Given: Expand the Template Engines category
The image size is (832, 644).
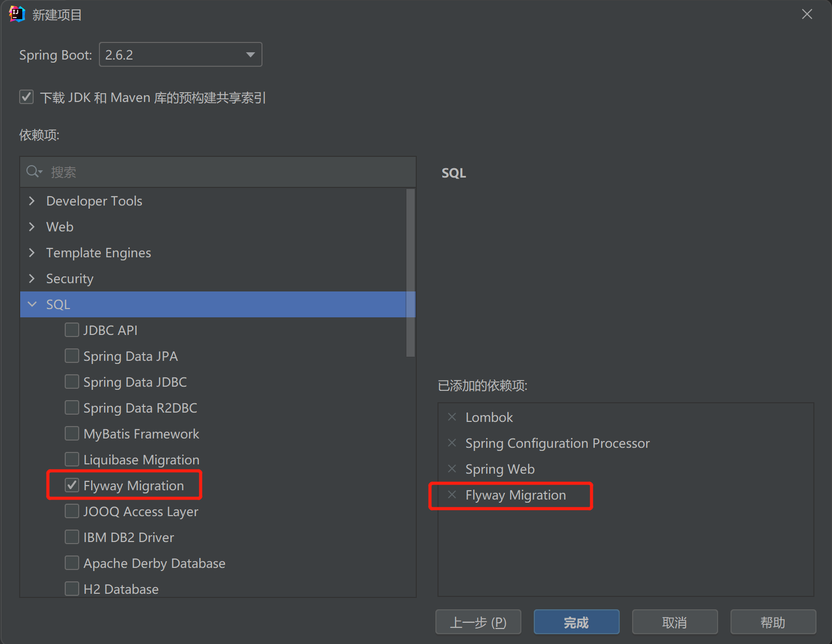Looking at the screenshot, I should [x=32, y=253].
